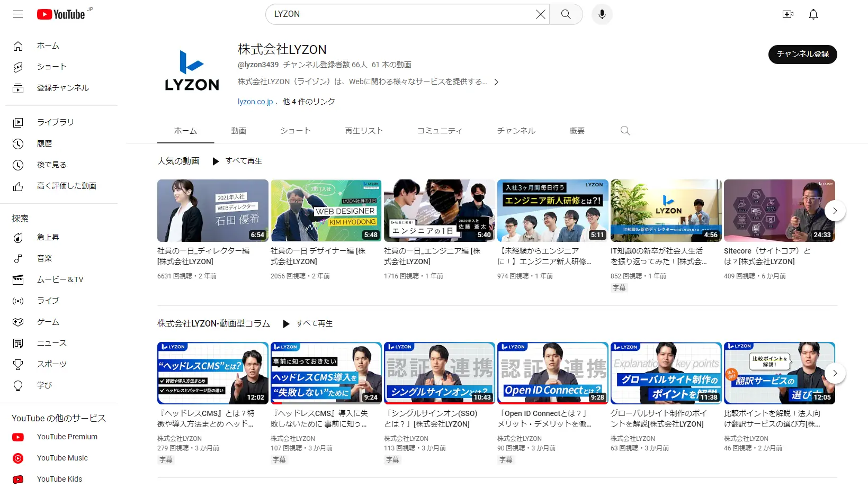868x488 pixels.
Task: Open ヘッドレスCMS導入に失敗しないために video title
Action: click(x=319, y=419)
